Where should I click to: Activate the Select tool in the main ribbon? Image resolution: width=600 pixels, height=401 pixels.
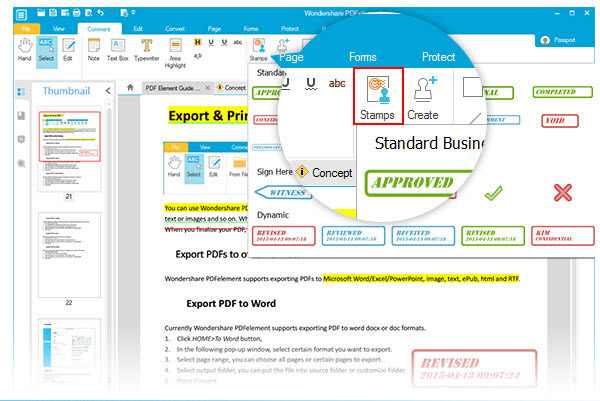[46, 50]
